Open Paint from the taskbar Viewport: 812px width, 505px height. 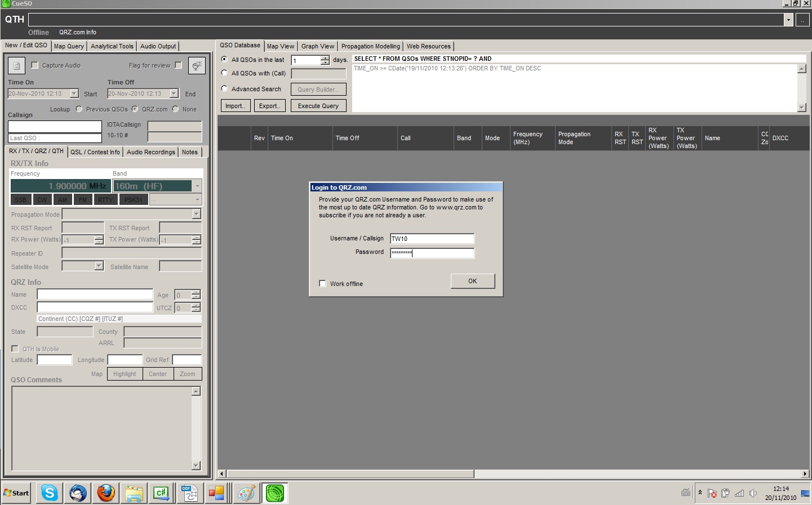tap(246, 493)
